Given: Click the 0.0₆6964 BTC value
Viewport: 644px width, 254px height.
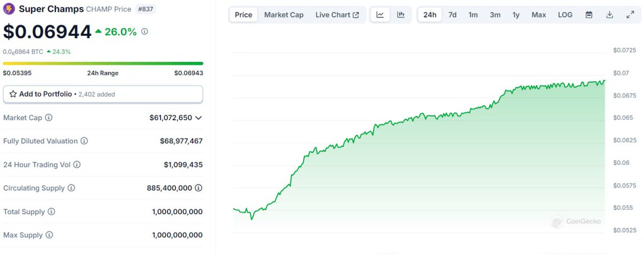Looking at the screenshot, I should tap(23, 52).
